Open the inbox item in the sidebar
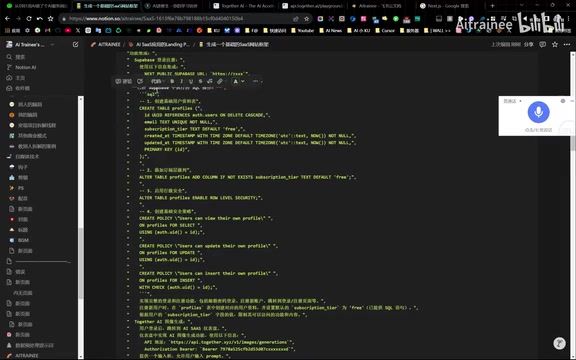The image size is (576, 360). pos(18,88)
